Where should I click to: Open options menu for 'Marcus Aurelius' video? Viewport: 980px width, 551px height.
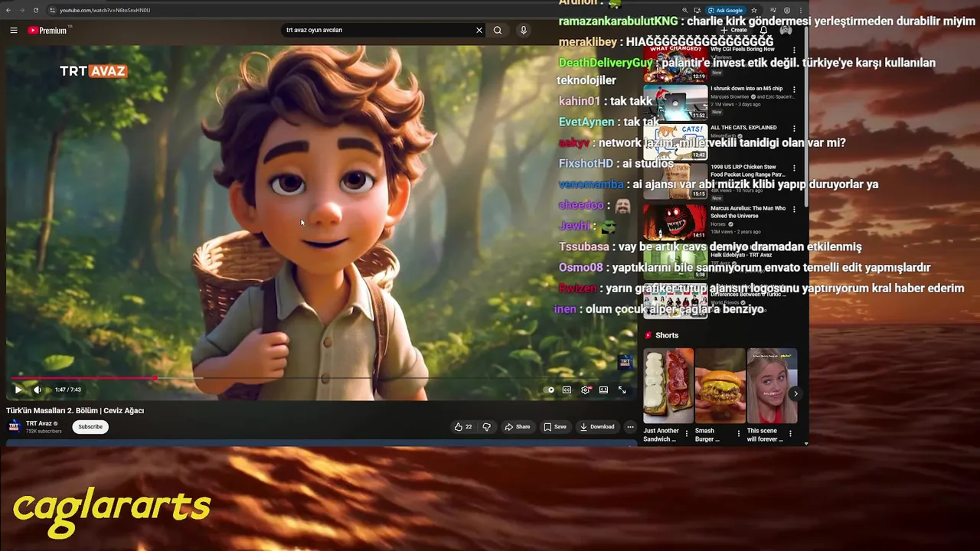[794, 209]
